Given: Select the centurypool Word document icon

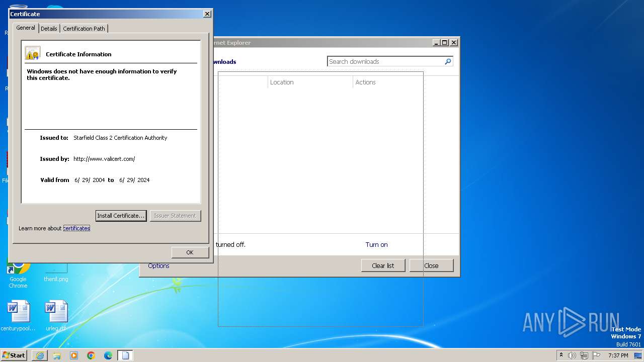Looking at the screenshot, I should pos(18,316).
